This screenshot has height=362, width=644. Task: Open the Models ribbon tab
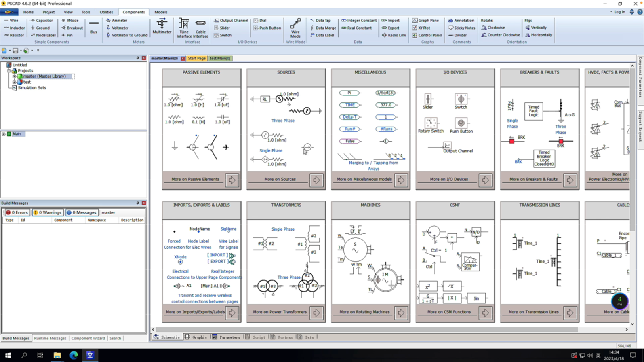[161, 12]
